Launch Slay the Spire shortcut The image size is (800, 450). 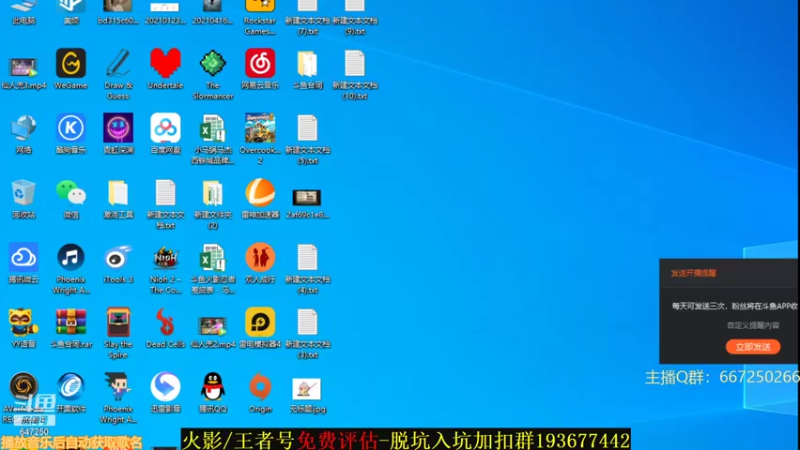(118, 322)
